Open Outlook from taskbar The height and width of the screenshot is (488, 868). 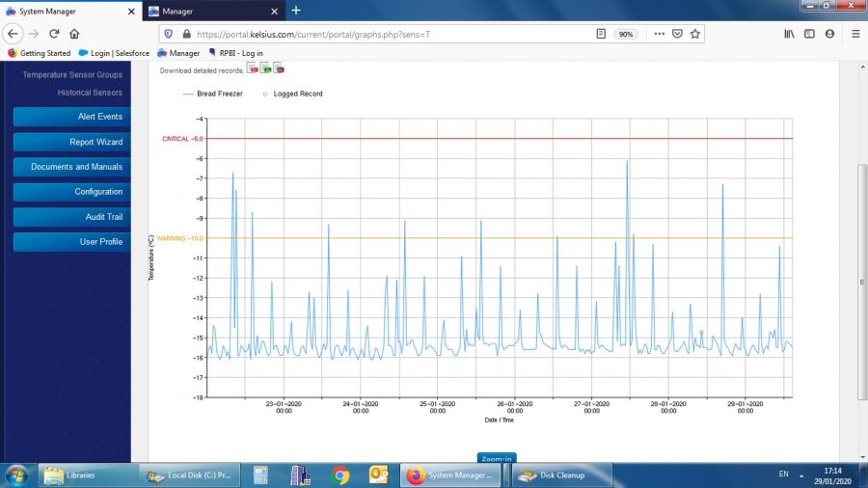(379, 475)
